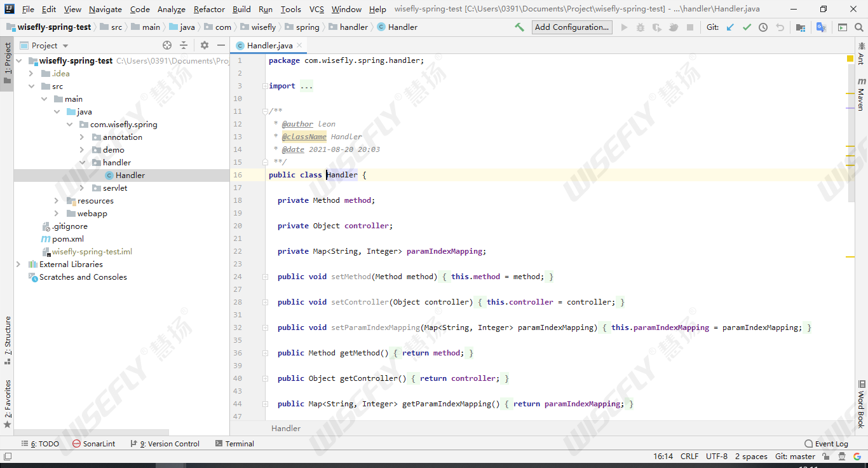Select pom.xml in the project tree
Image resolution: width=868 pixels, height=468 pixels.
68,239
